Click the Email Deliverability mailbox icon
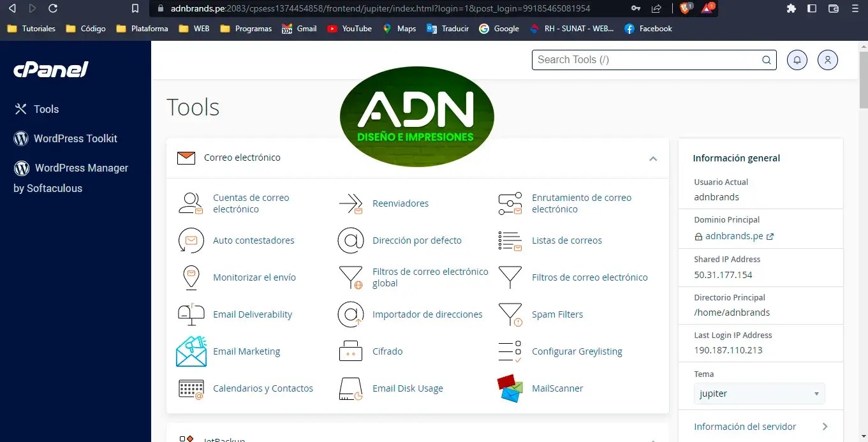This screenshot has width=868, height=442. point(191,314)
